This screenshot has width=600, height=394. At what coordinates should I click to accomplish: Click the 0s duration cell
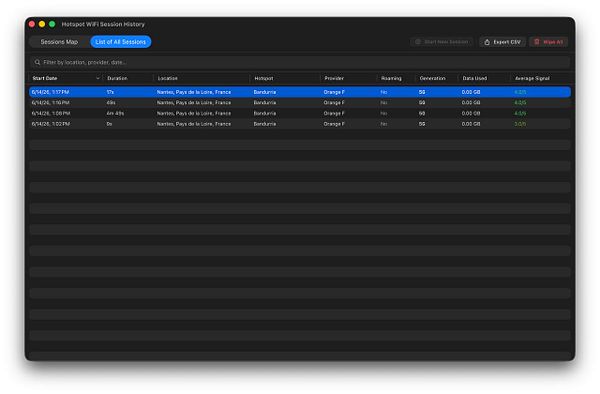pos(109,124)
